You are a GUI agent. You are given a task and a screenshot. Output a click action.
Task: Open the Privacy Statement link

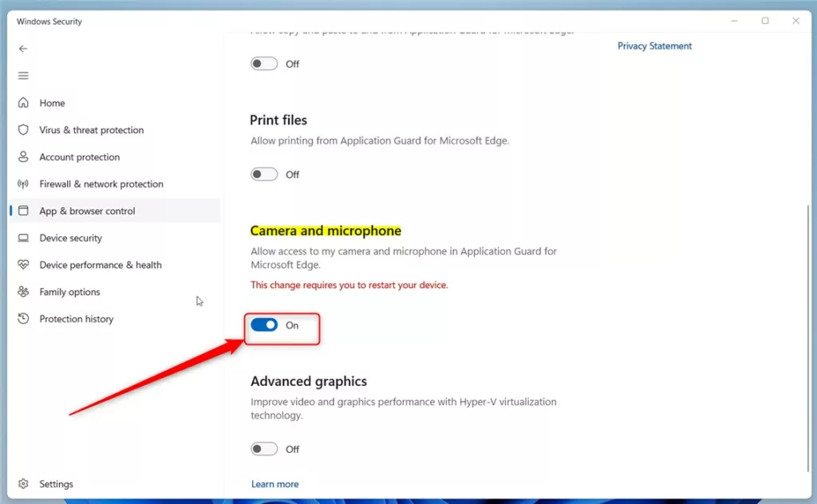(654, 45)
